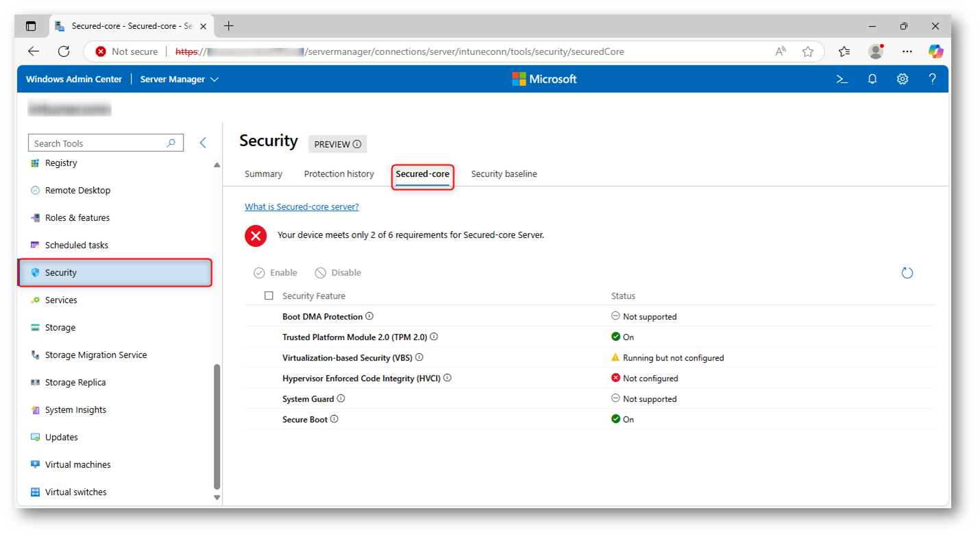
Task: Switch to the Security baseline tab
Action: click(504, 174)
